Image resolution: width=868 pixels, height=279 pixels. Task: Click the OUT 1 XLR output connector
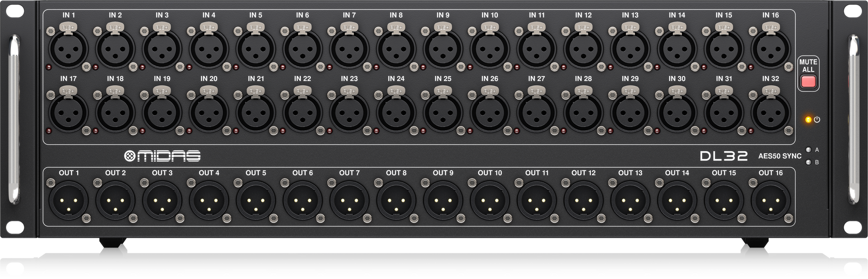click(69, 201)
